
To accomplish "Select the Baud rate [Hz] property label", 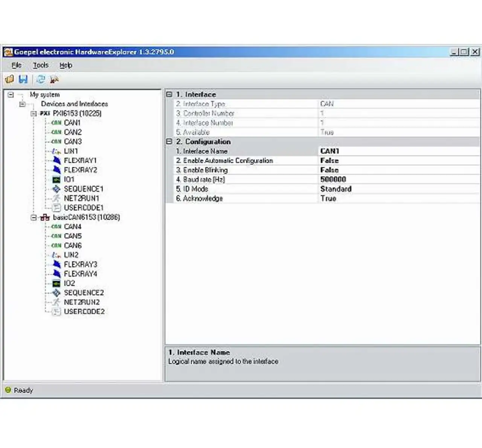I will pos(200,179).
